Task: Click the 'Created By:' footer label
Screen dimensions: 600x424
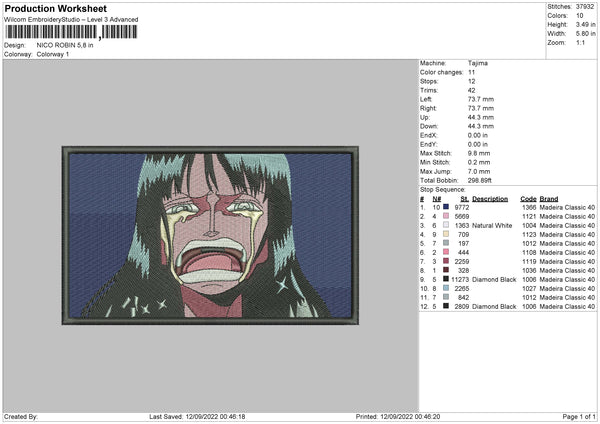Action: point(21,417)
